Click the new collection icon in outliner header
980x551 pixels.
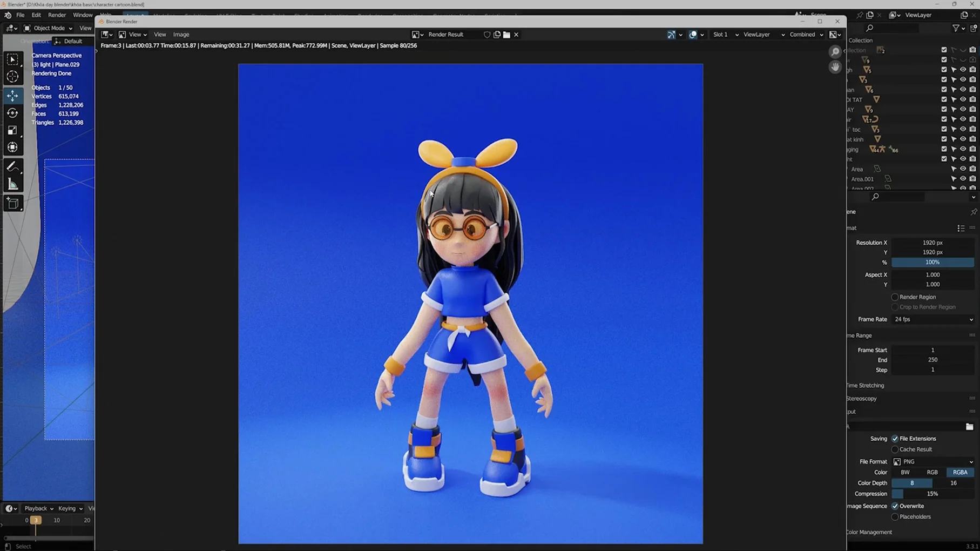[x=974, y=28]
